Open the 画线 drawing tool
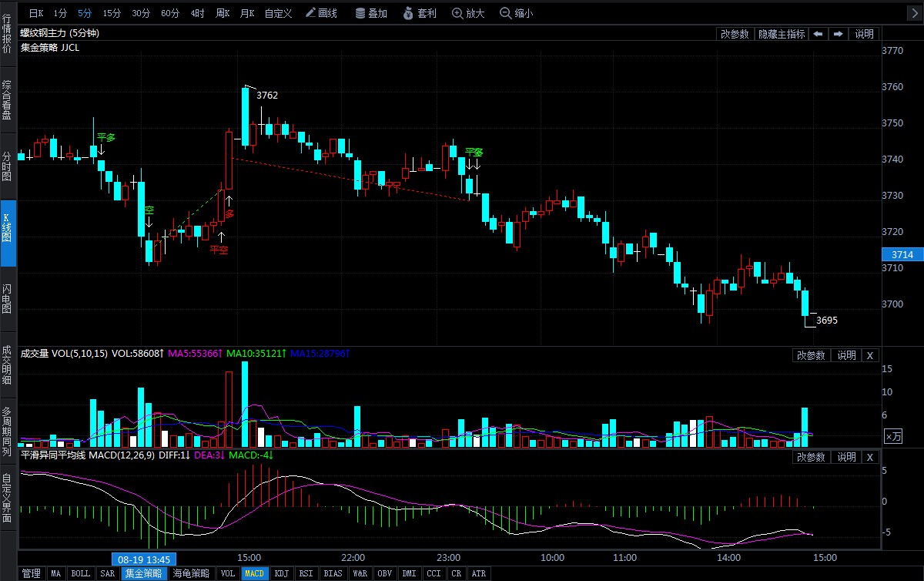 321,13
